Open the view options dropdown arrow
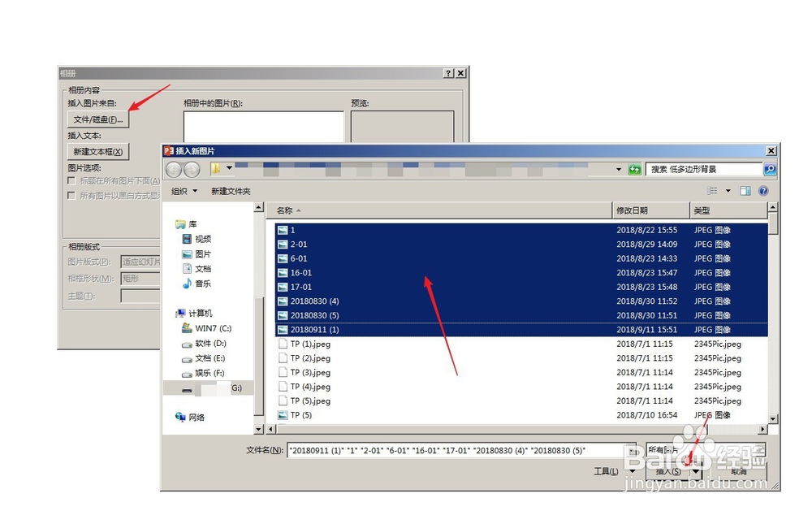Viewport: 812px width, 511px height. tap(728, 191)
